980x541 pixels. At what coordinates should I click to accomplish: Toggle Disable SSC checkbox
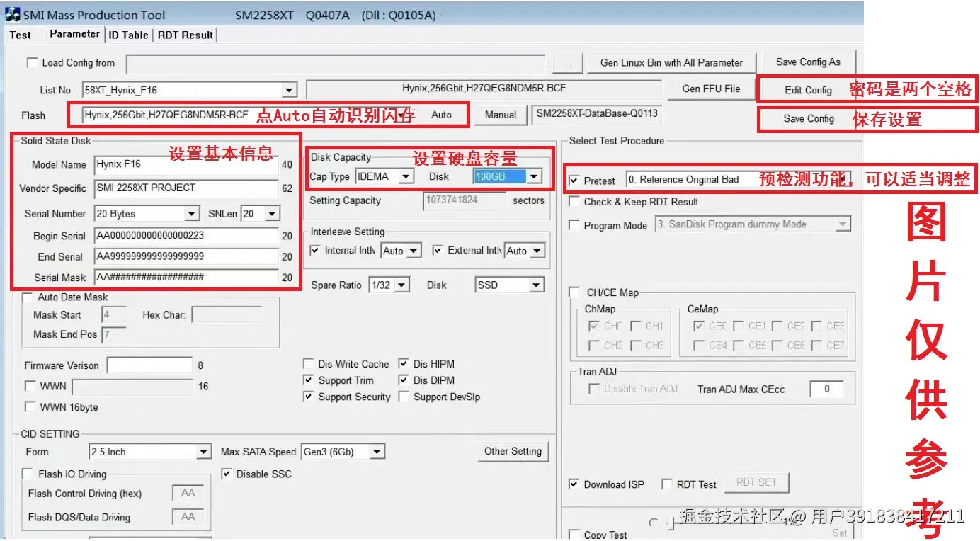(227, 474)
